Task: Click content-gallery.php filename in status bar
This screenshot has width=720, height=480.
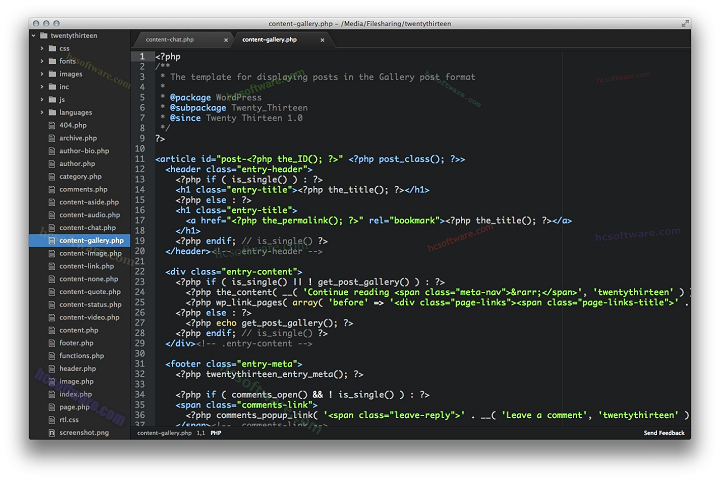Action: [x=164, y=433]
